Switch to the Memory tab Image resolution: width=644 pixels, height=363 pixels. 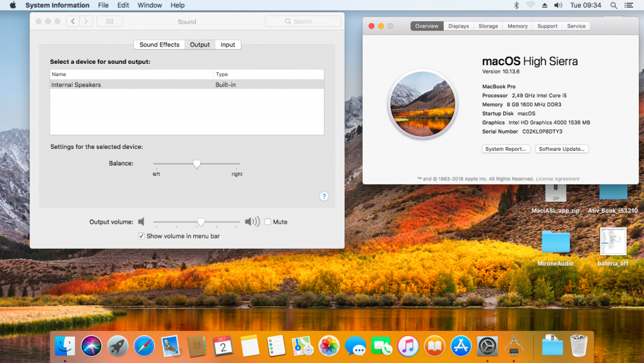[x=518, y=26]
